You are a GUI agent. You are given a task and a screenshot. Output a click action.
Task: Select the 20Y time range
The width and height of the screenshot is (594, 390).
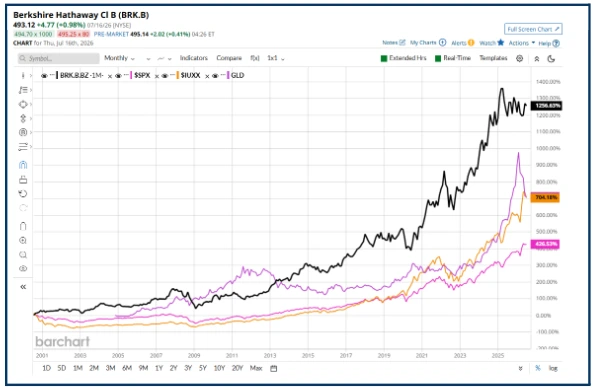click(x=237, y=368)
